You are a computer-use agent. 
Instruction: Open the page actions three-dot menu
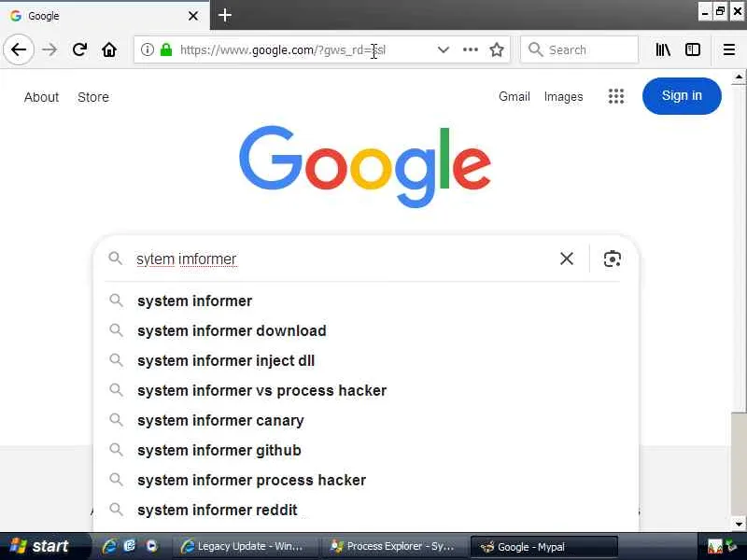(471, 49)
